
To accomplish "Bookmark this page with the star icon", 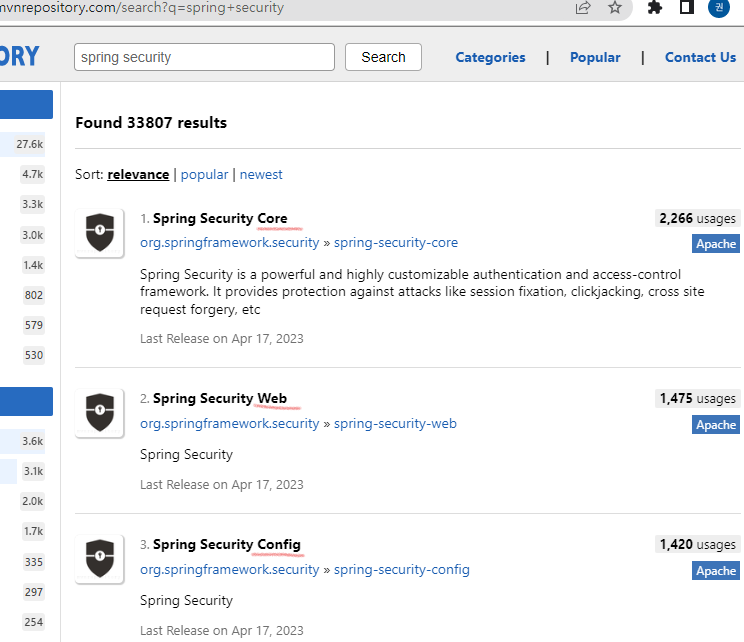I will tap(614, 8).
